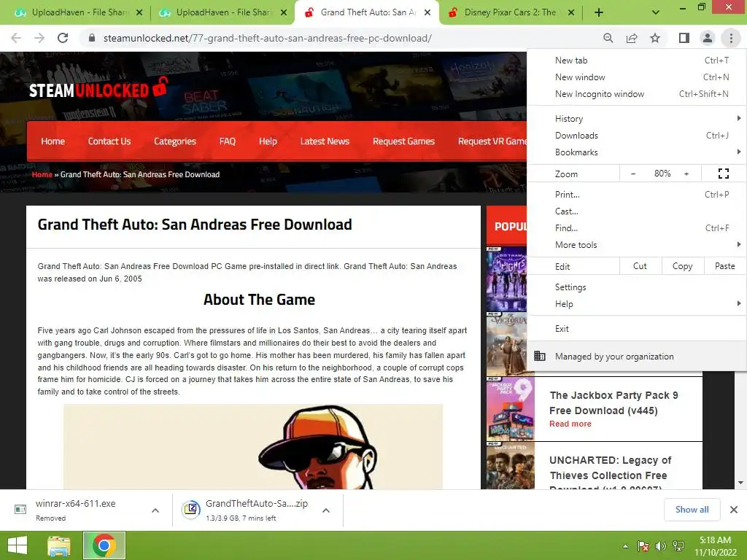This screenshot has width=747, height=560.
Task: Open the FAQ page
Action: [228, 141]
